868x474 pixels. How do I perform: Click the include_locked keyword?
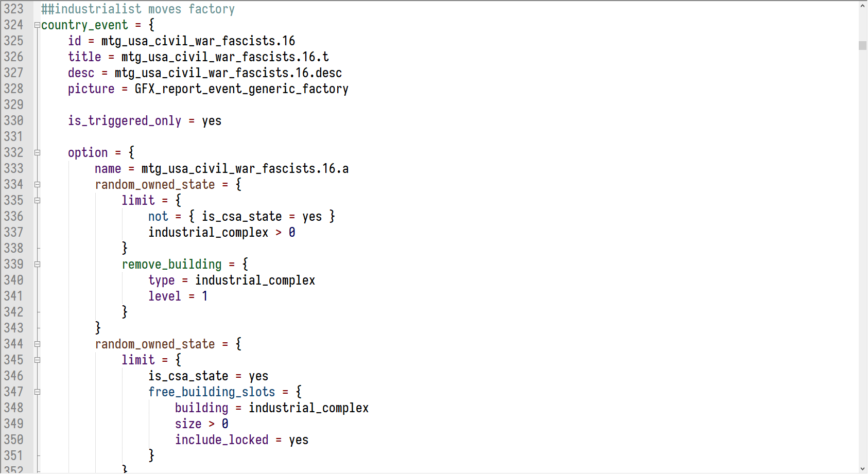click(x=222, y=440)
